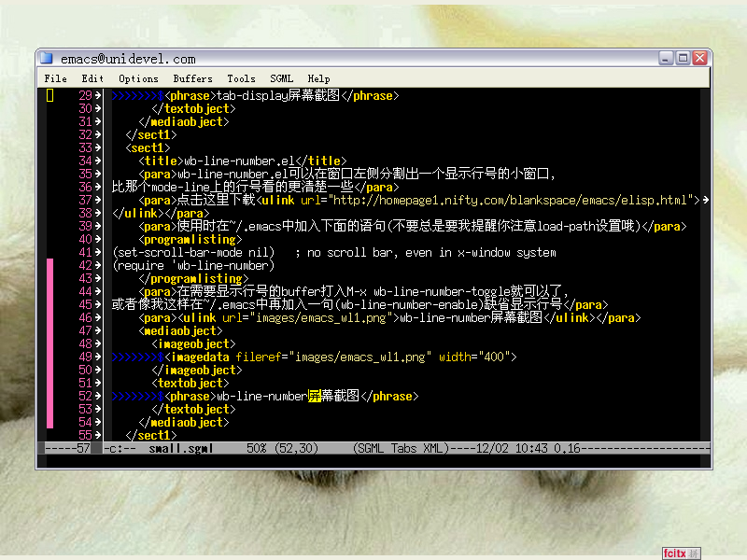Open the Options menu
This screenshot has height=560, width=747.
(x=138, y=78)
